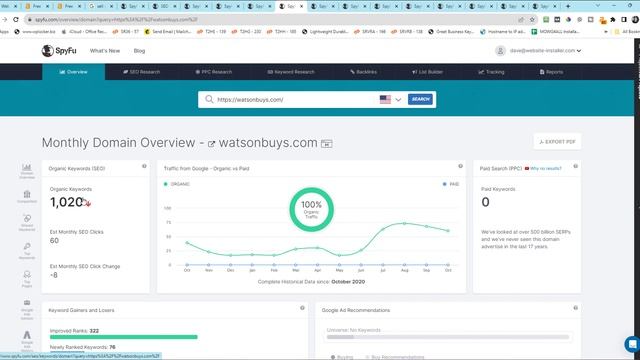
Task: Click Universe: No Keywords gray bar
Action: click(x=448, y=337)
